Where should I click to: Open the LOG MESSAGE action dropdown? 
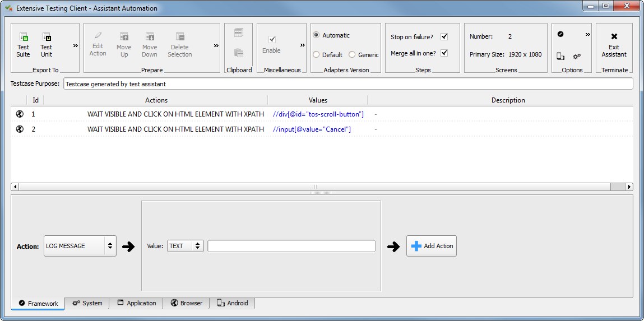coord(80,246)
